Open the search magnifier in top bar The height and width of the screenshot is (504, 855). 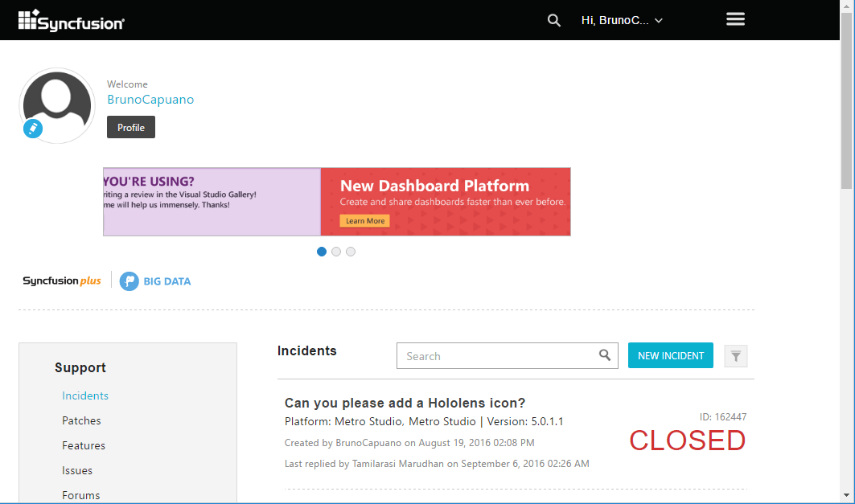pyautogui.click(x=553, y=21)
